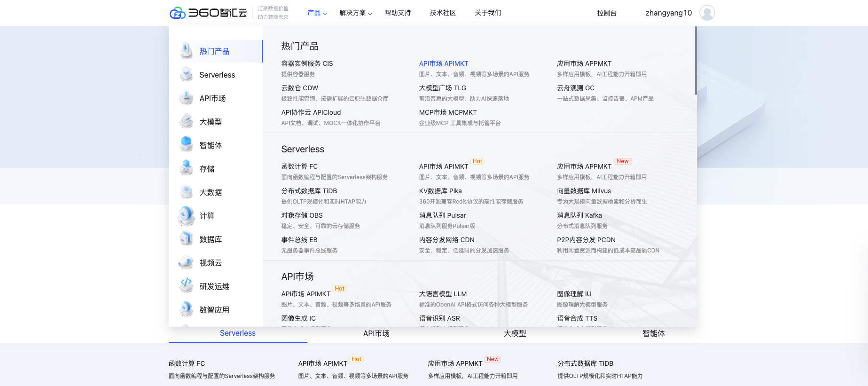Open the 帮助支持 menu item

[x=398, y=13]
